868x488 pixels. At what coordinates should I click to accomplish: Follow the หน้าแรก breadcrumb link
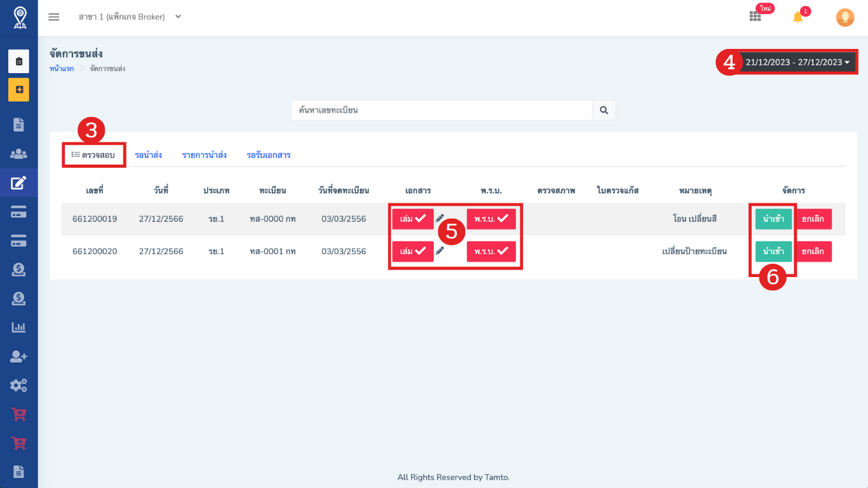coord(62,68)
